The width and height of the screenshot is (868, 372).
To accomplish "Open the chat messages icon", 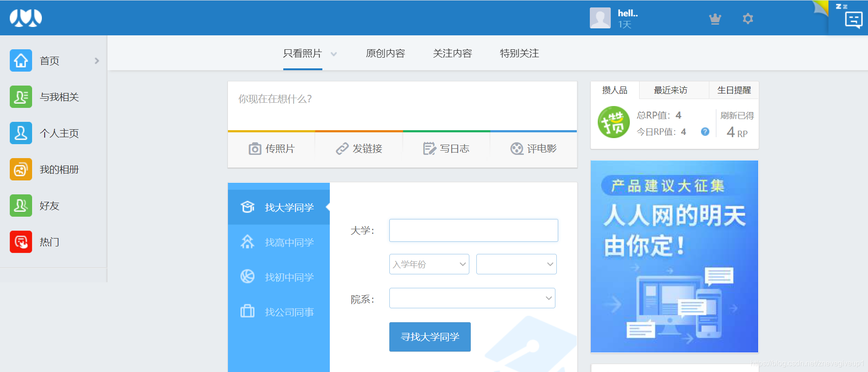I will (x=853, y=20).
